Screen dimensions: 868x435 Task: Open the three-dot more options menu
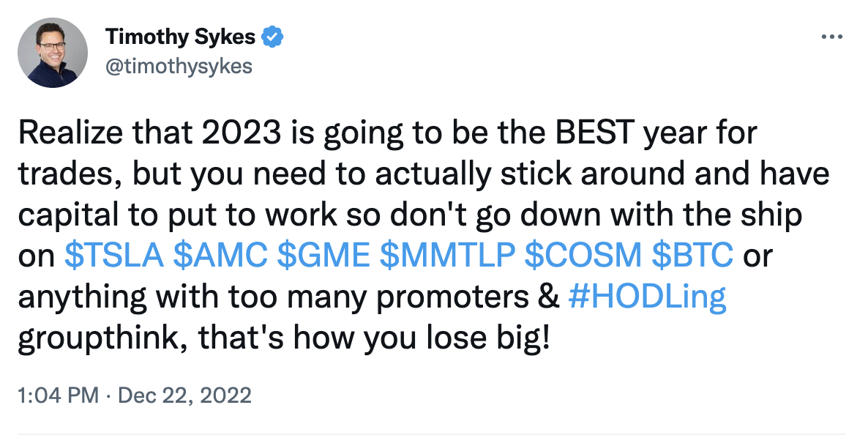[833, 36]
